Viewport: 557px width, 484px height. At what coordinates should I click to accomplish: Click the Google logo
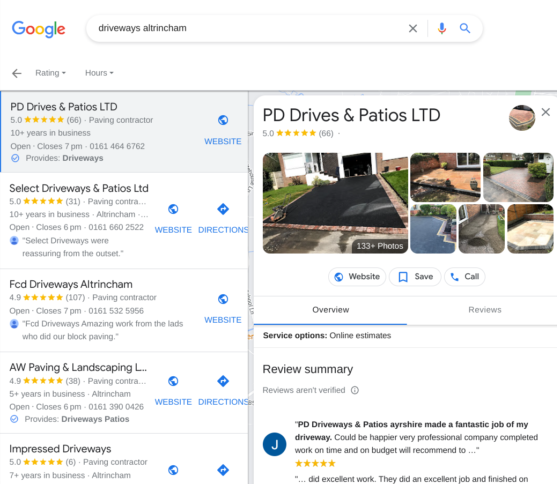(x=38, y=28)
